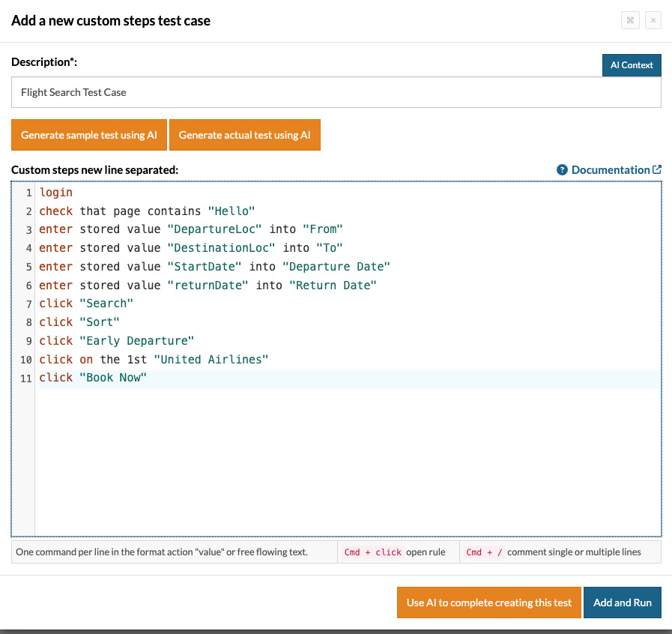Click the question mark help icon
This screenshot has width=672, height=634.
(562, 170)
